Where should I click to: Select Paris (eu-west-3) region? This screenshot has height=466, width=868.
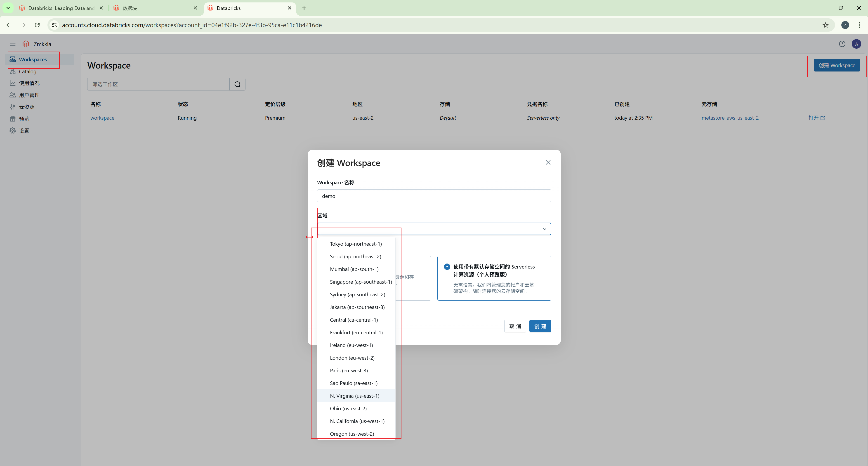356,371
